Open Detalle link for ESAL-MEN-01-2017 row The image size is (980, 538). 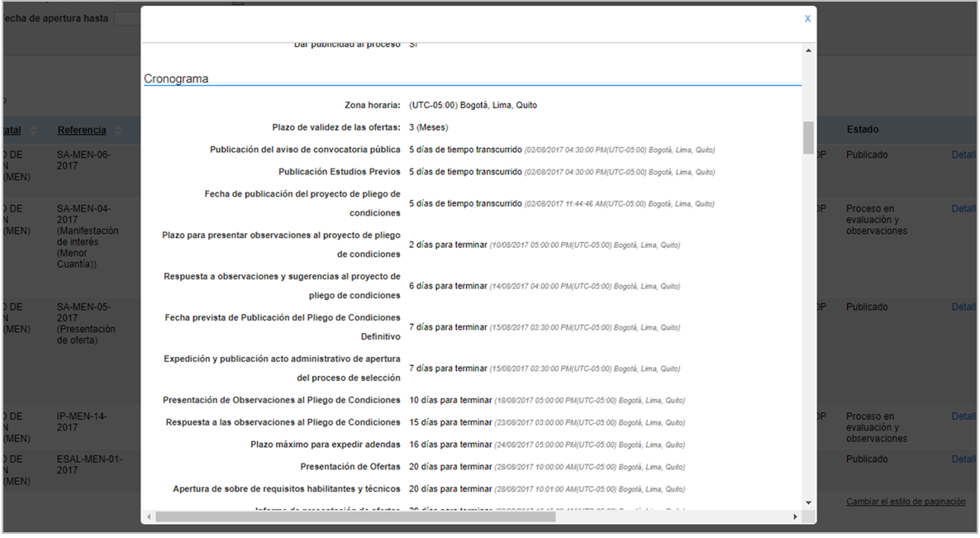[x=963, y=459]
